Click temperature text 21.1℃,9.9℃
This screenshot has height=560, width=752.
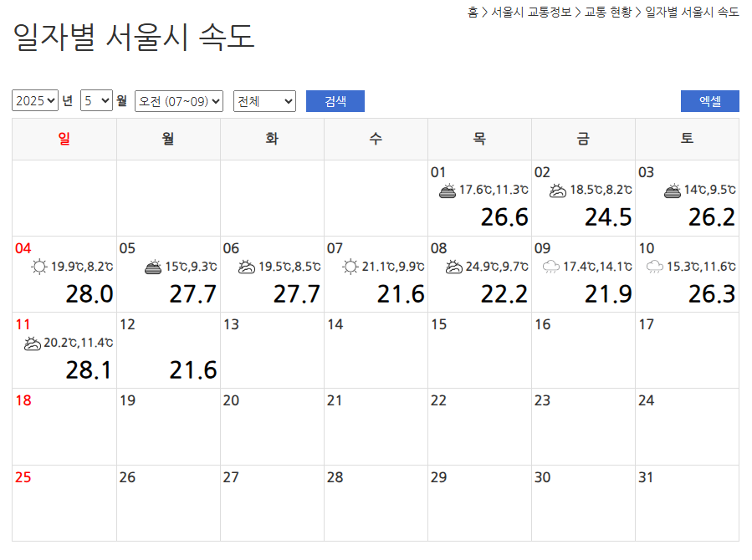point(393,267)
